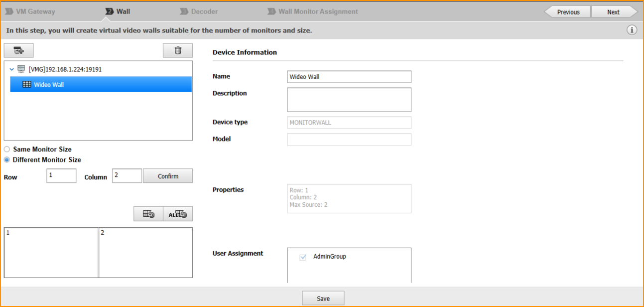
Task: Click the add video wall icon button
Action: (x=18, y=50)
